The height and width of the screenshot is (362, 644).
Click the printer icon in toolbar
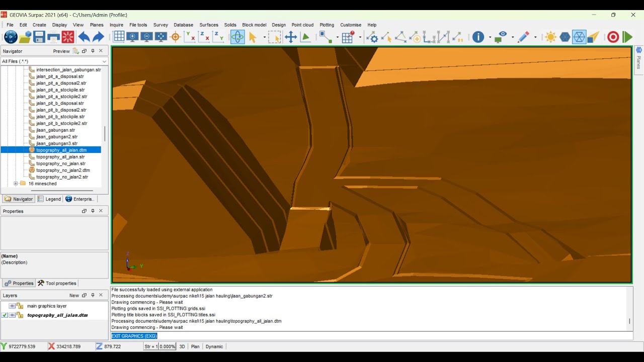[x=53, y=37]
